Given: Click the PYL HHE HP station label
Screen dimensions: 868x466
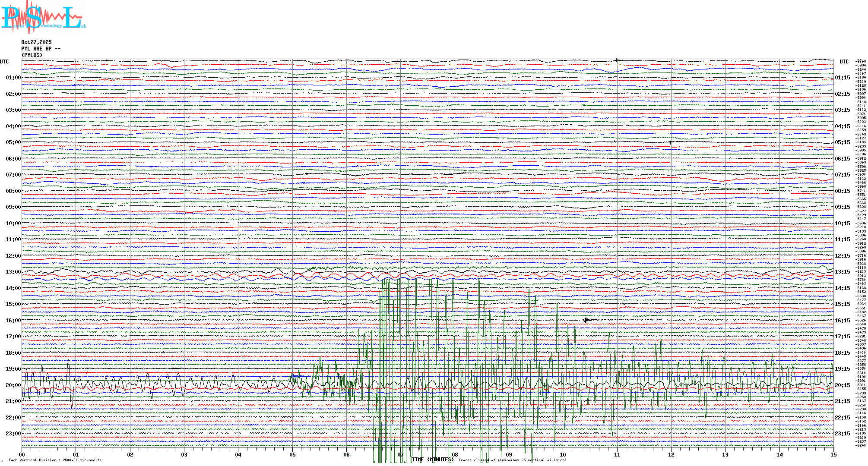Looking at the screenshot, I should click(x=41, y=49).
